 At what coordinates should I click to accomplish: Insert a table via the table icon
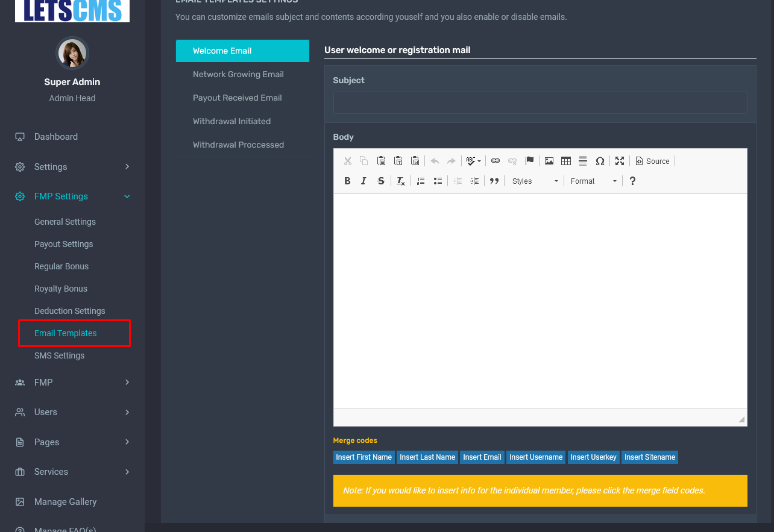566,161
